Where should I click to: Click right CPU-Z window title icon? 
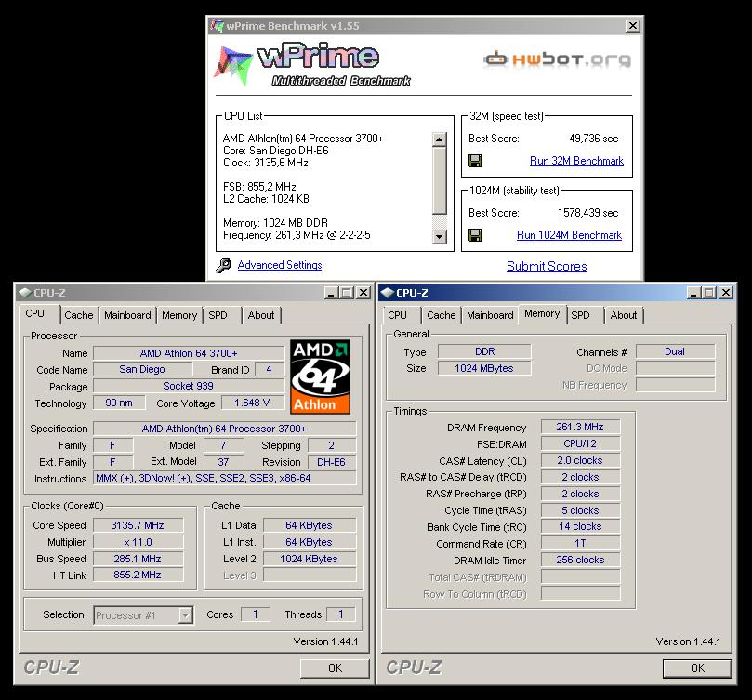387,293
